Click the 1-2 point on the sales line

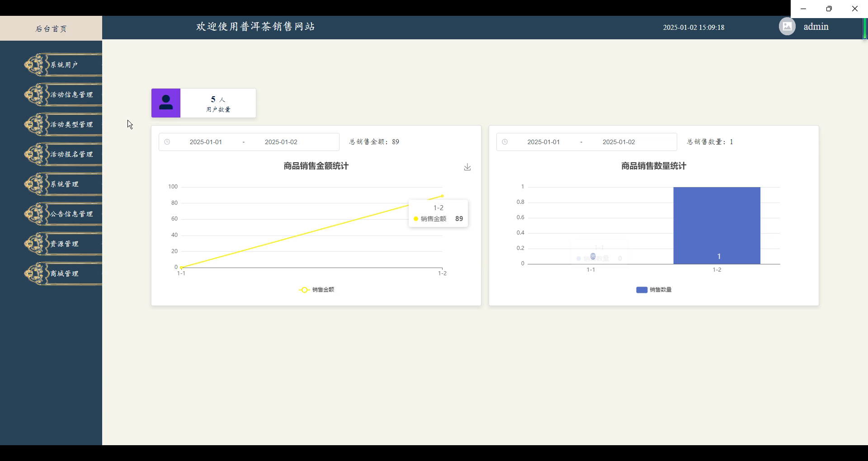click(x=442, y=196)
